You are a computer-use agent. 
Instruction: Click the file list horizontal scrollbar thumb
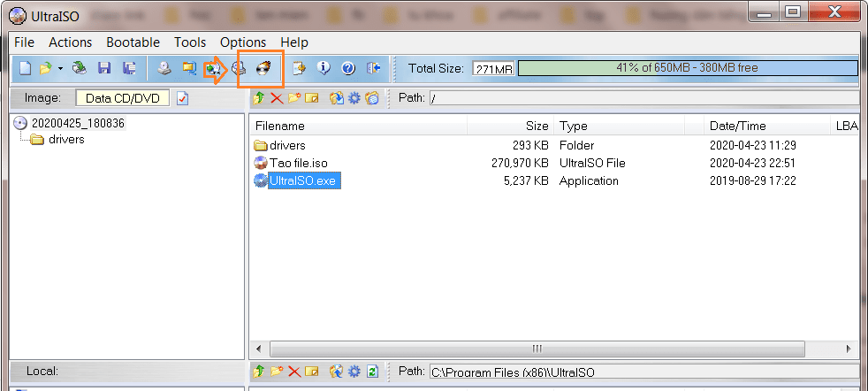tap(537, 349)
